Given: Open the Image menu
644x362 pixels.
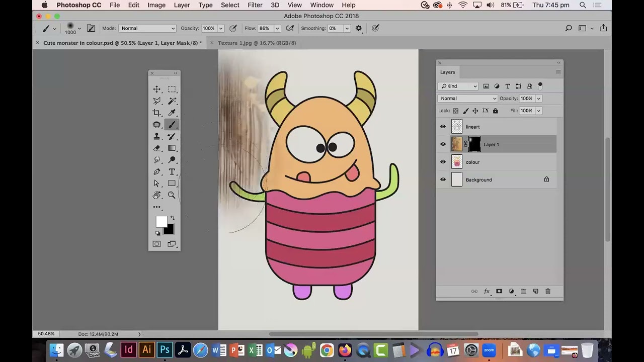Looking at the screenshot, I should (156, 5).
